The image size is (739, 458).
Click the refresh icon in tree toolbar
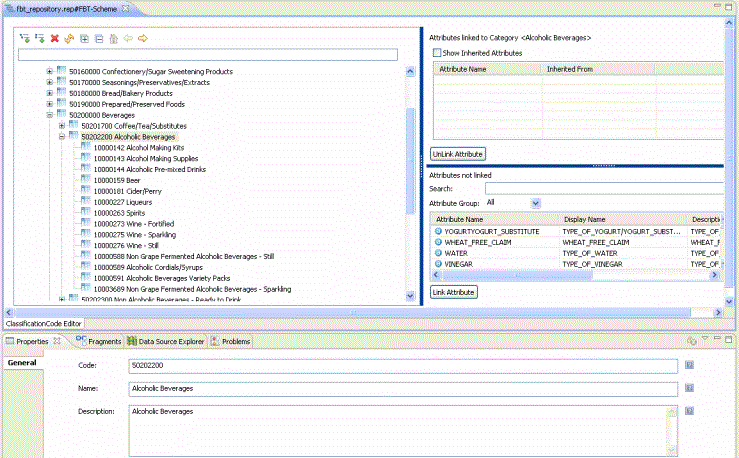coord(69,38)
